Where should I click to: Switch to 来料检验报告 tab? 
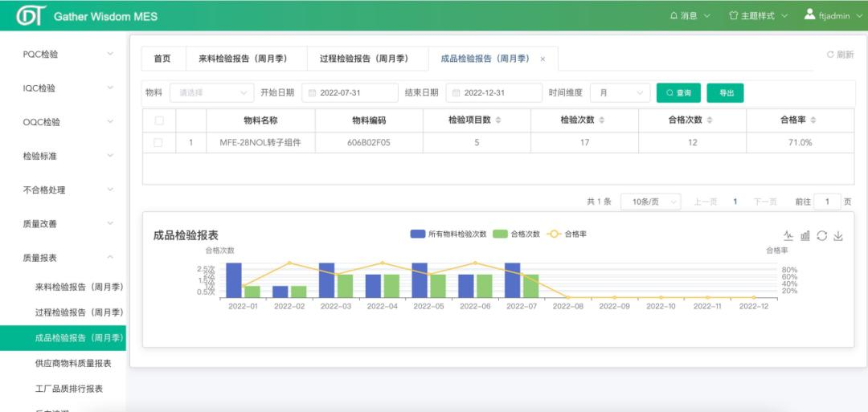pos(236,59)
